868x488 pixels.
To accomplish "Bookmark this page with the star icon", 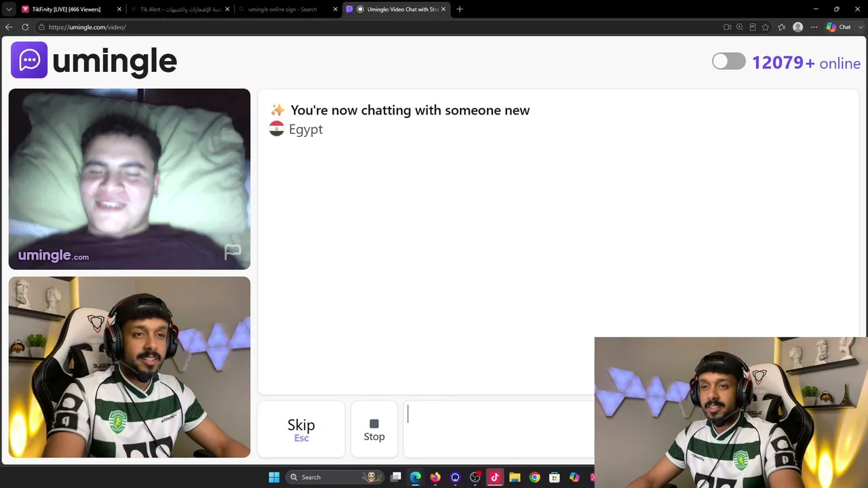I will pyautogui.click(x=766, y=27).
